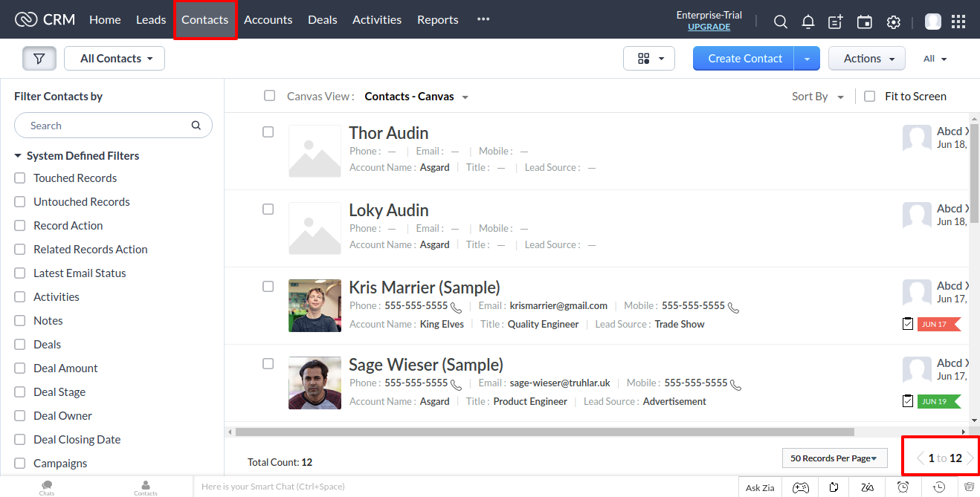This screenshot has width=980, height=497.
Task: Click the quick create plus-note icon
Action: coord(836,22)
